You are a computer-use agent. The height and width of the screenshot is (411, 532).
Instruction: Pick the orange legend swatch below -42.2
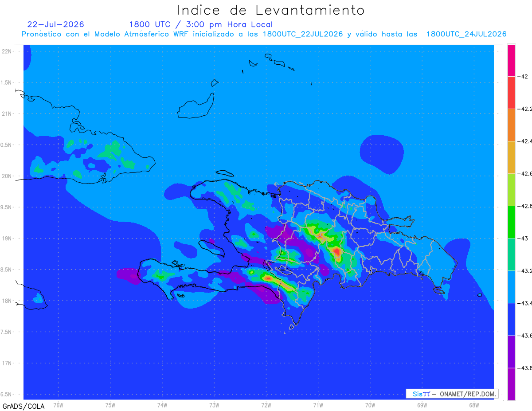pos(511,125)
